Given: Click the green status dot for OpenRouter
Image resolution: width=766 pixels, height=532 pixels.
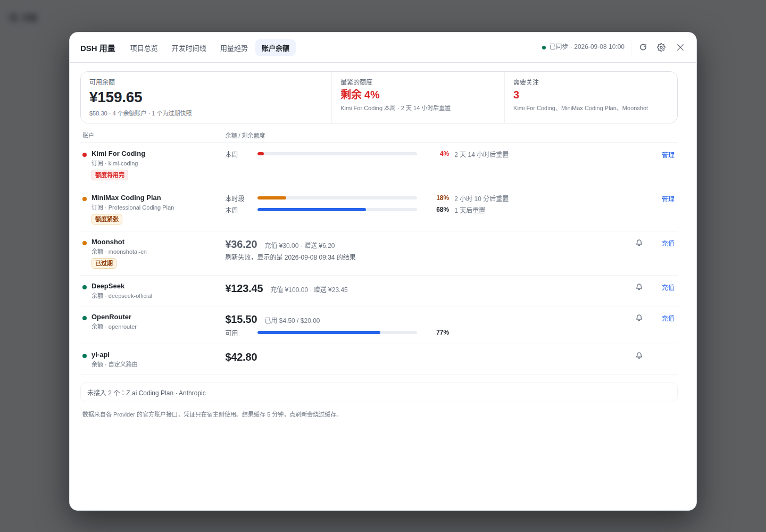Looking at the screenshot, I should (x=85, y=318).
